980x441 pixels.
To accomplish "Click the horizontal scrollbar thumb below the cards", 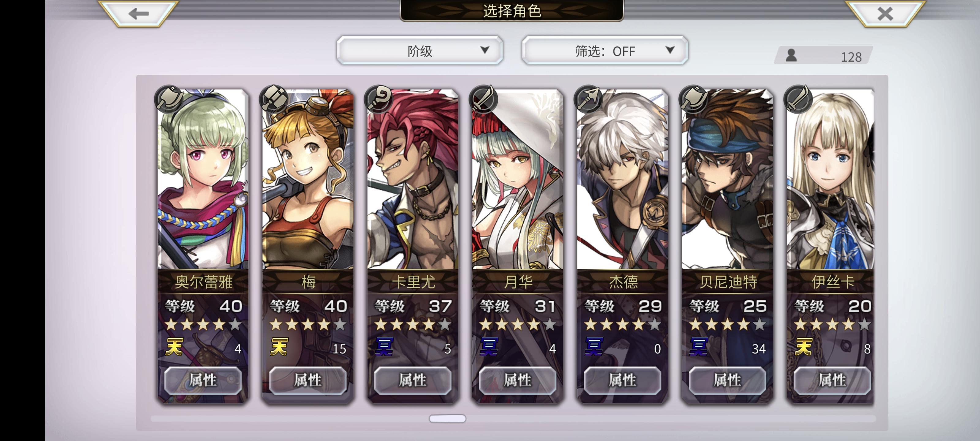I will tap(447, 419).
